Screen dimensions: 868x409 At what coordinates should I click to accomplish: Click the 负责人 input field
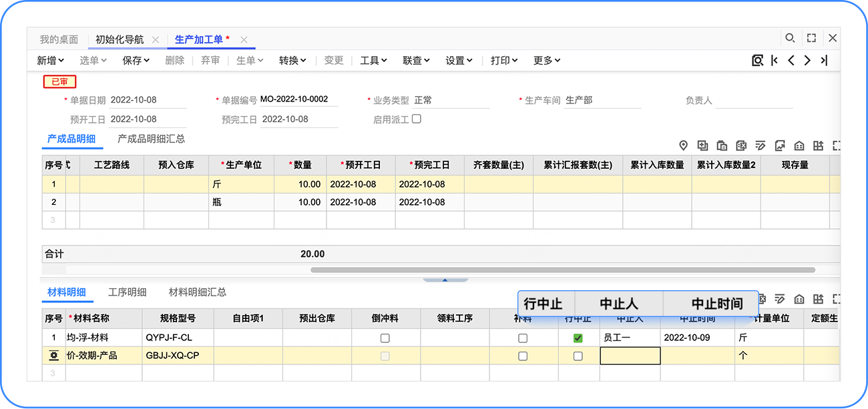[x=754, y=101]
